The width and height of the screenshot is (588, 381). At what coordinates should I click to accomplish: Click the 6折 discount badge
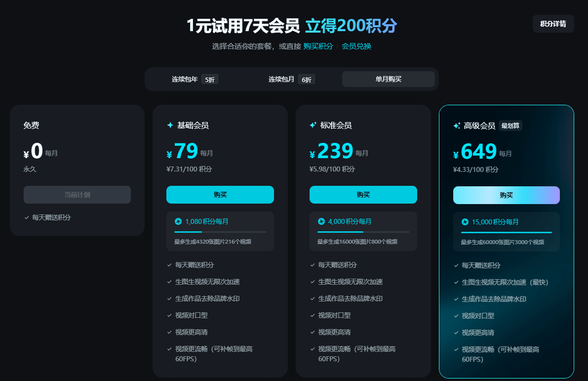(x=307, y=80)
